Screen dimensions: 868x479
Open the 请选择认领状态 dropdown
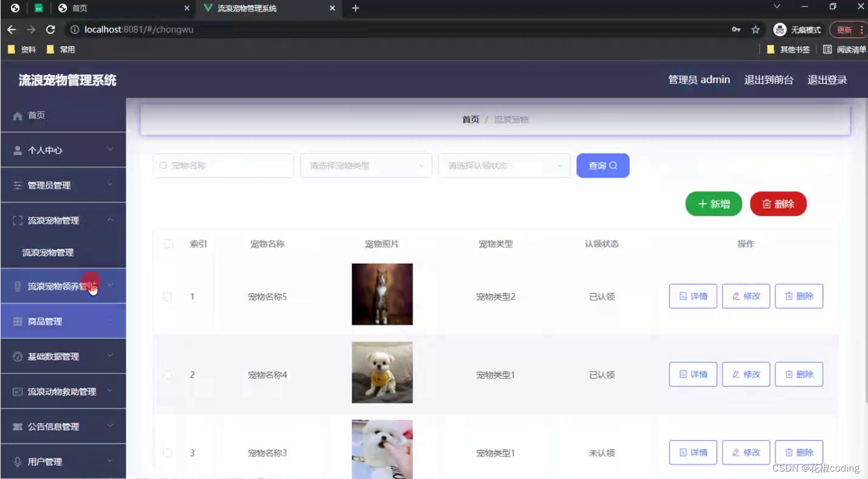(504, 165)
